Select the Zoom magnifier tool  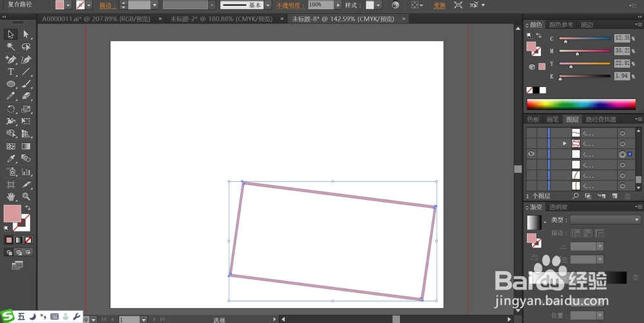point(26,197)
